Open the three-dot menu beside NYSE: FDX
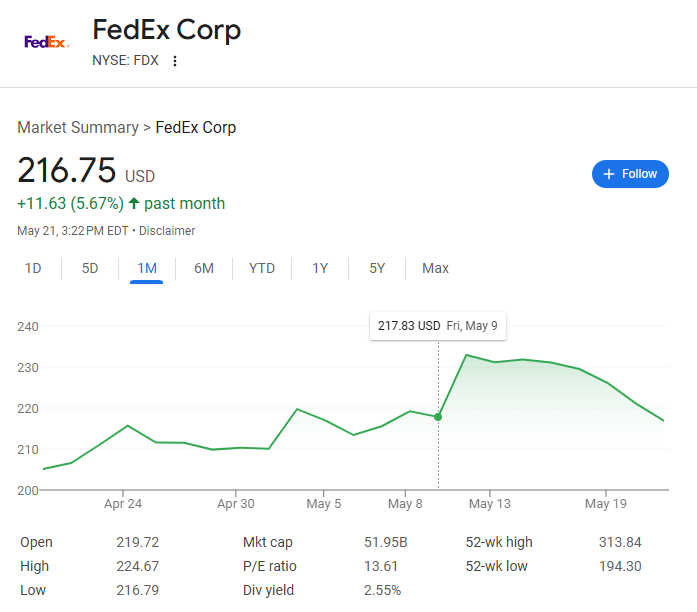The width and height of the screenshot is (697, 612). (x=175, y=61)
